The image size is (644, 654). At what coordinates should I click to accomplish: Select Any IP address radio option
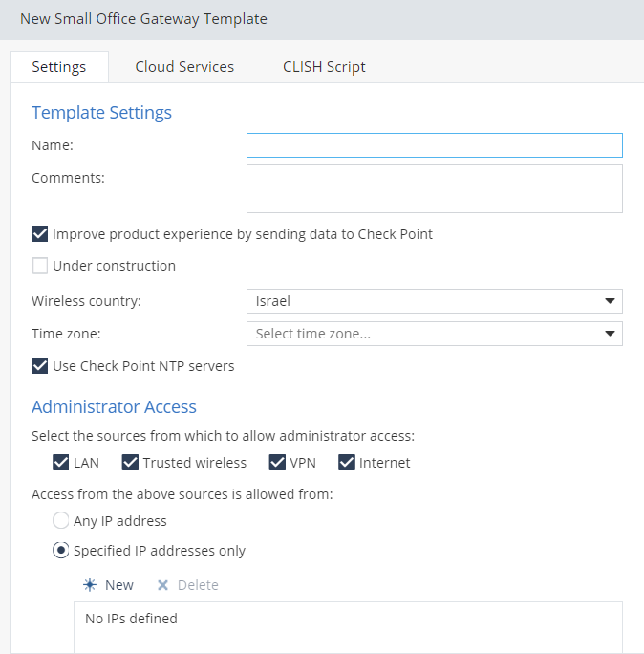(x=60, y=521)
